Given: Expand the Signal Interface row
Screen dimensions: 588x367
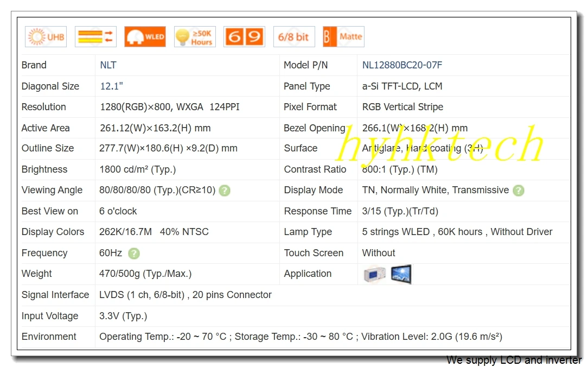Looking at the screenshot, I should (55, 295).
